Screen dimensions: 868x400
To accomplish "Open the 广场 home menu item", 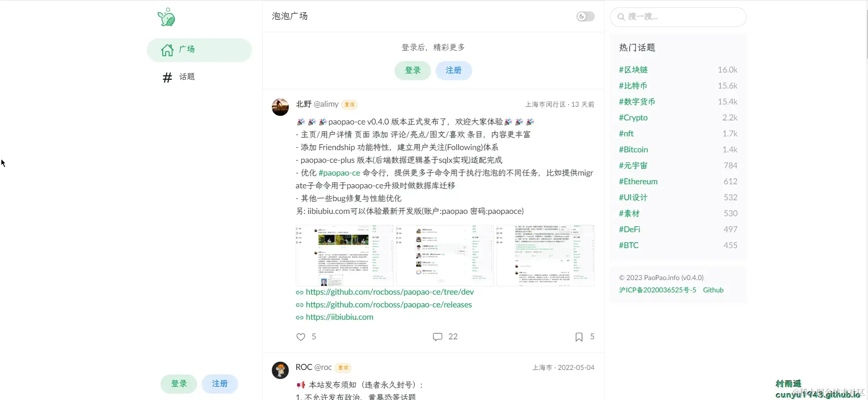I will (x=199, y=50).
